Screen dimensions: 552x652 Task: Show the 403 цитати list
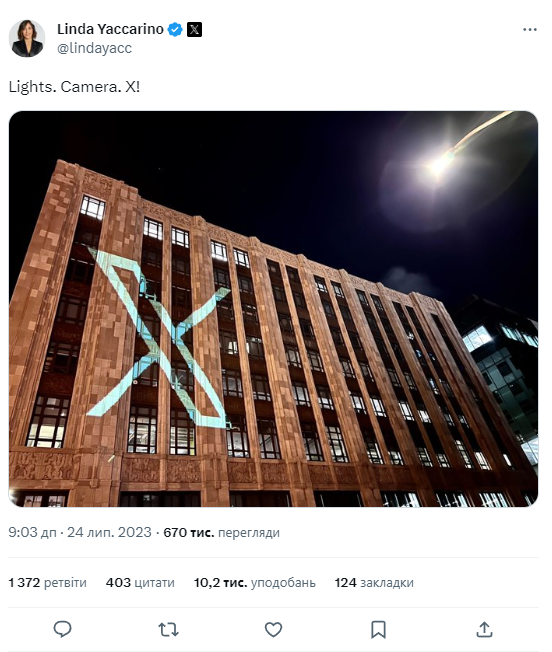pyautogui.click(x=140, y=583)
